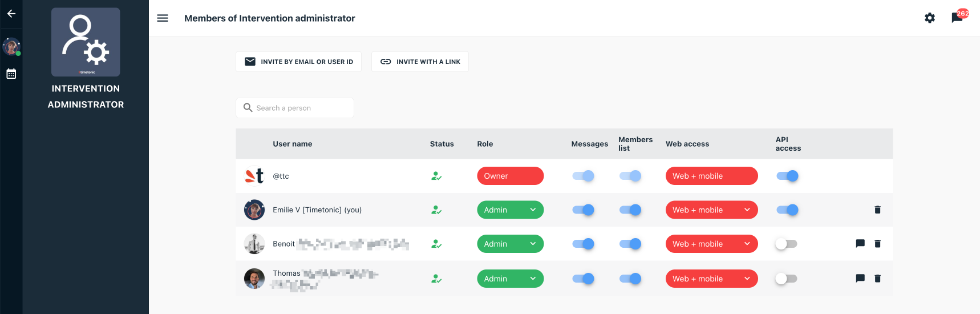Open Web + mobile dropdown for Emilie V

pyautogui.click(x=711, y=210)
